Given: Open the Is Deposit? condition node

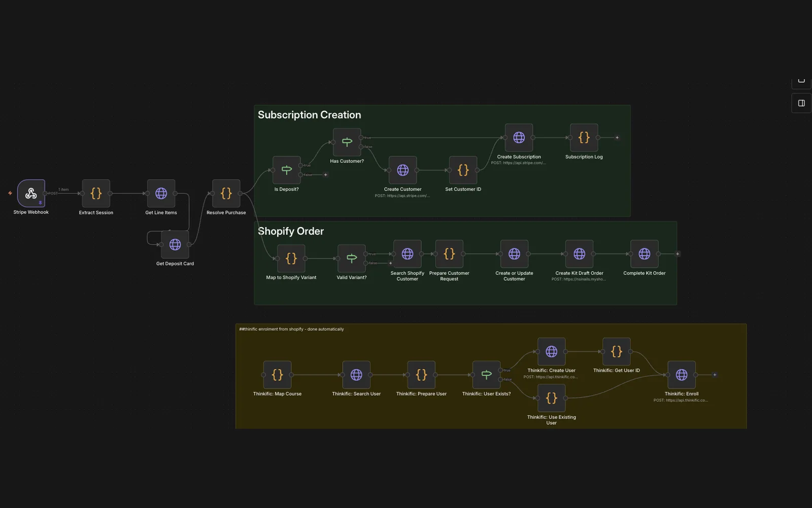Looking at the screenshot, I should (x=286, y=170).
